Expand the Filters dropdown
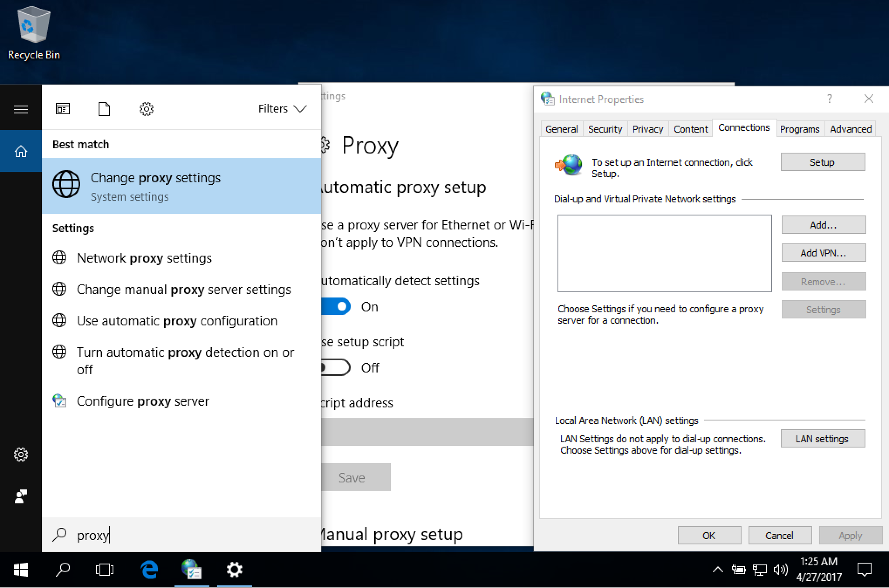 point(282,109)
